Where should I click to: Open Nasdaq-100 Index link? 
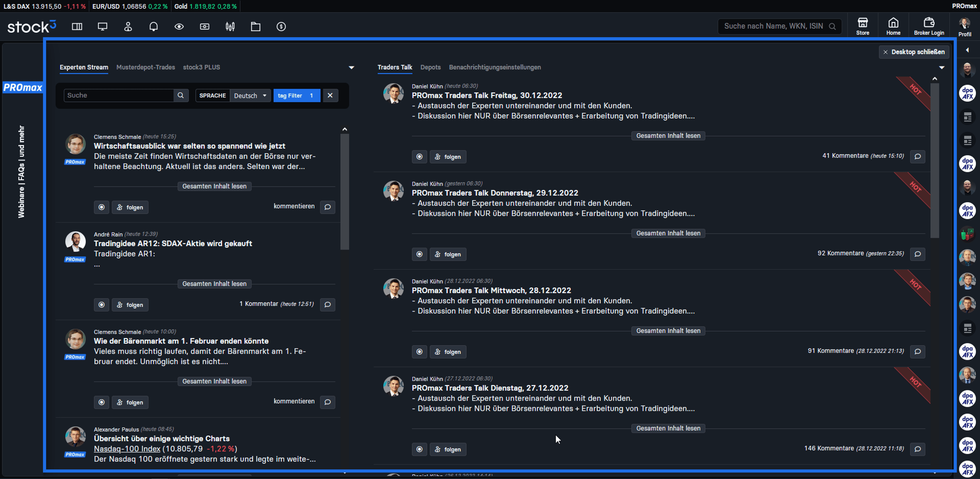(127, 449)
